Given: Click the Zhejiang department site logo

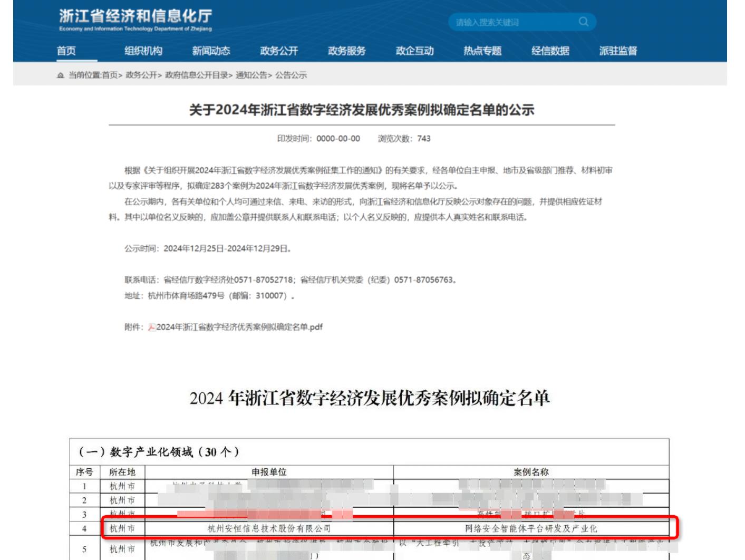Looking at the screenshot, I should click(136, 20).
